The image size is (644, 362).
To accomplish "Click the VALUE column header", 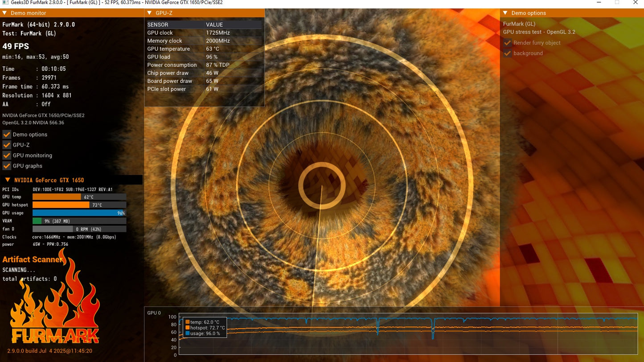I will point(214,24).
